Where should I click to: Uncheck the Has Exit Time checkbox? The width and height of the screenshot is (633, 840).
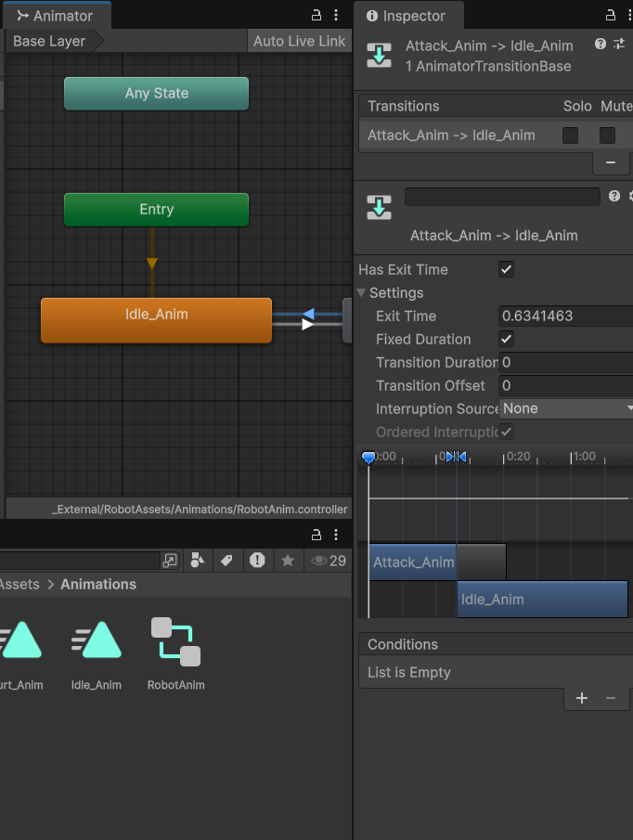pyautogui.click(x=506, y=270)
